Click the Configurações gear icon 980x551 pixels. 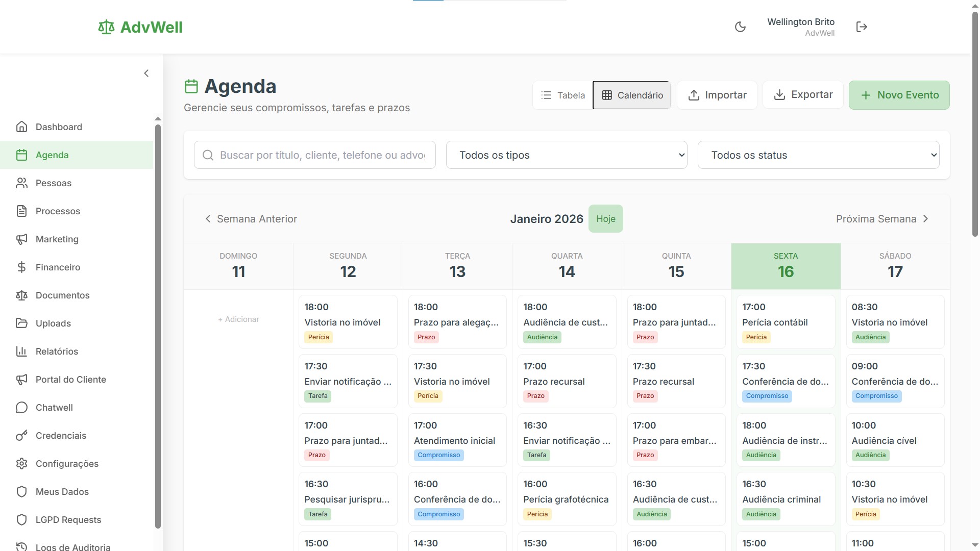21,464
